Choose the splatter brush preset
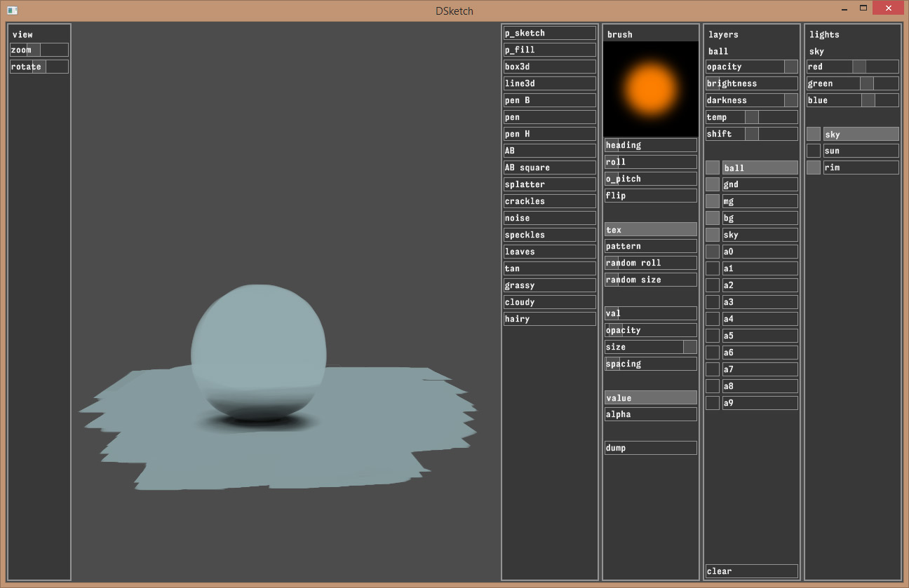 click(549, 184)
